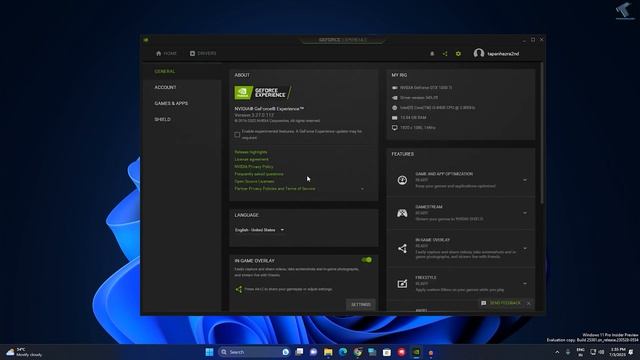The height and width of the screenshot is (360, 640).
Task: Click the In-Game Overlay Settings button
Action: (361, 304)
